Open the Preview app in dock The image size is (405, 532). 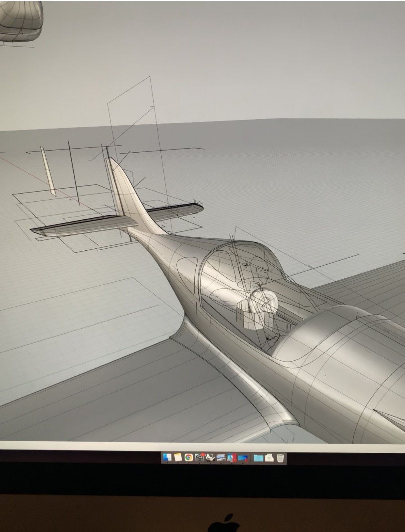point(220,458)
